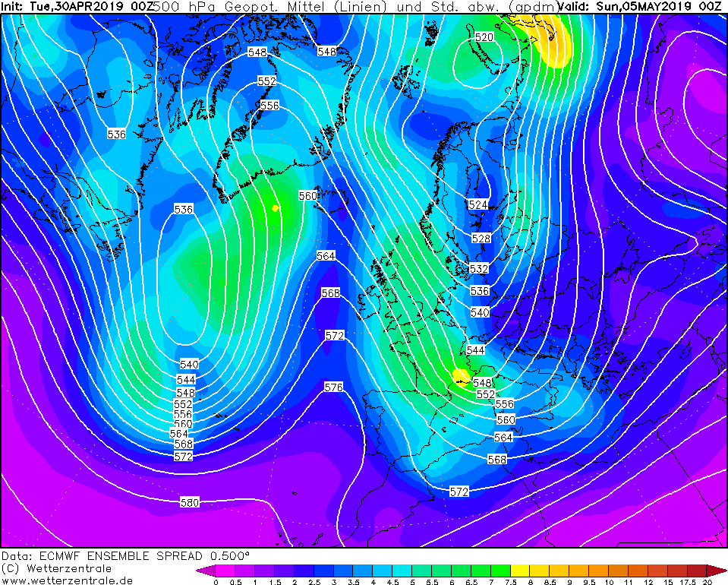Click the legend value 10 label
This screenshot has width=728, height=585.
(609, 581)
